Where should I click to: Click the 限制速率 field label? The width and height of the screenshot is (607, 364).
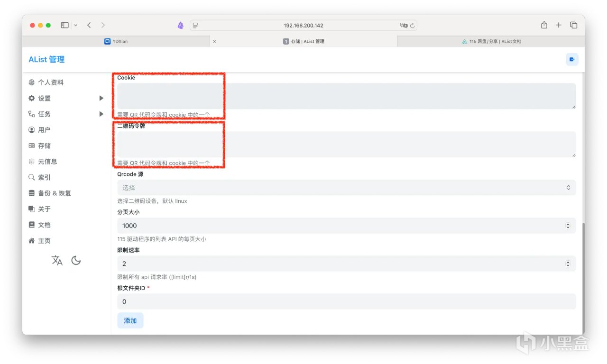[x=129, y=250]
